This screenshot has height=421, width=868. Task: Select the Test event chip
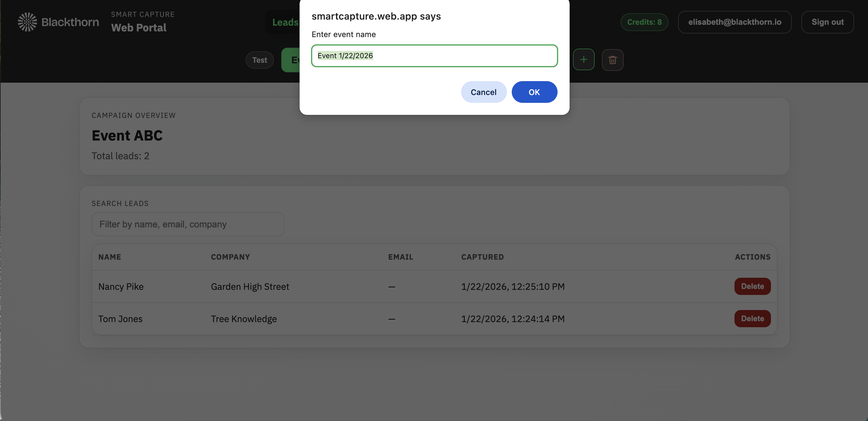point(259,60)
